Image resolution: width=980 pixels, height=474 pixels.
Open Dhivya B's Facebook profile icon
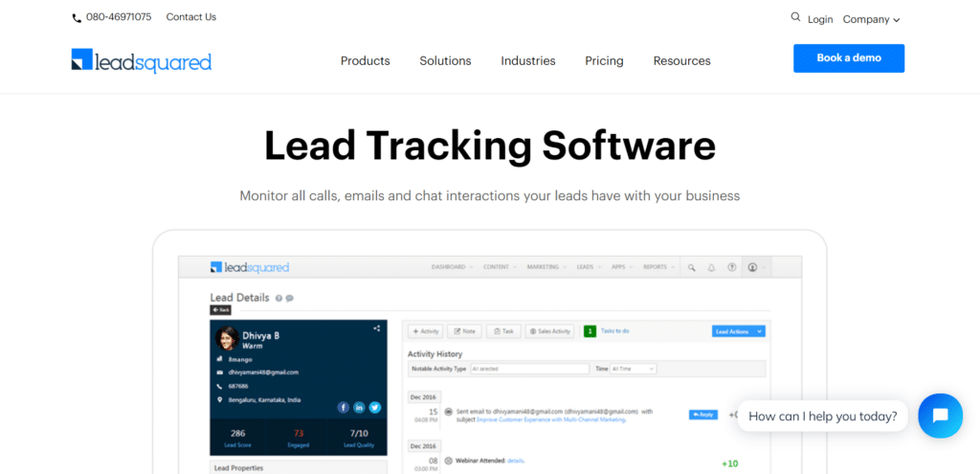pyautogui.click(x=344, y=408)
